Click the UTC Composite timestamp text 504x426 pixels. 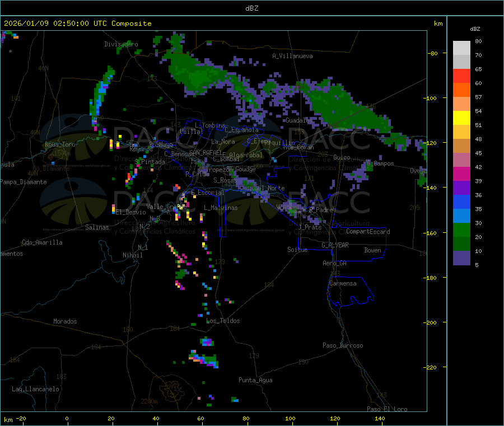tap(77, 24)
